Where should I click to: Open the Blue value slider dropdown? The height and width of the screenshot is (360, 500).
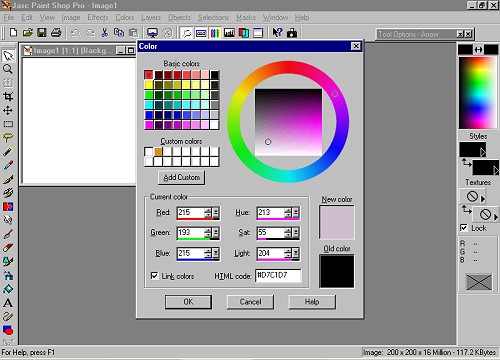pyautogui.click(x=216, y=253)
